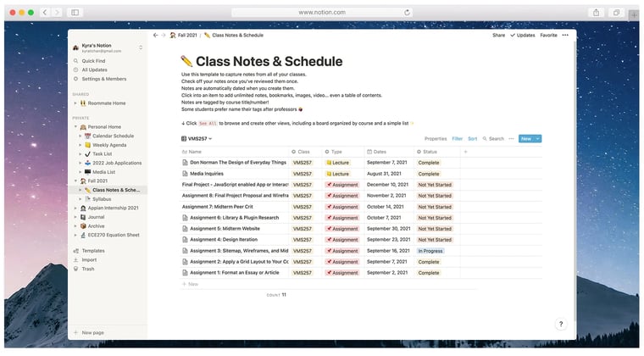Click the Share button
644x356 pixels.
[x=498, y=36]
